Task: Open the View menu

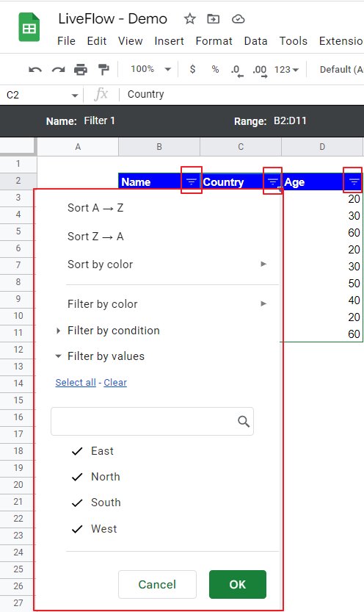Action: (131, 41)
